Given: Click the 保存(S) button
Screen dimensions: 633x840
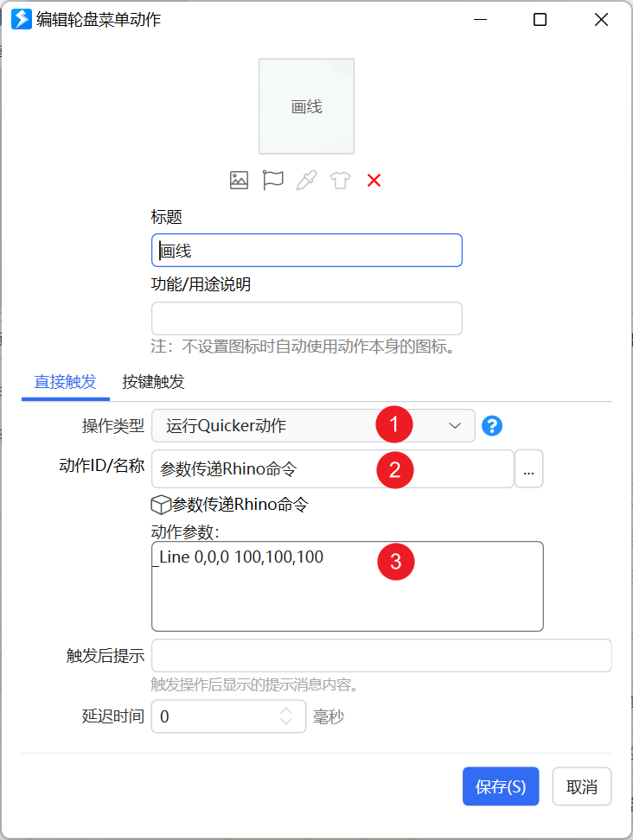Looking at the screenshot, I should click(x=501, y=786).
